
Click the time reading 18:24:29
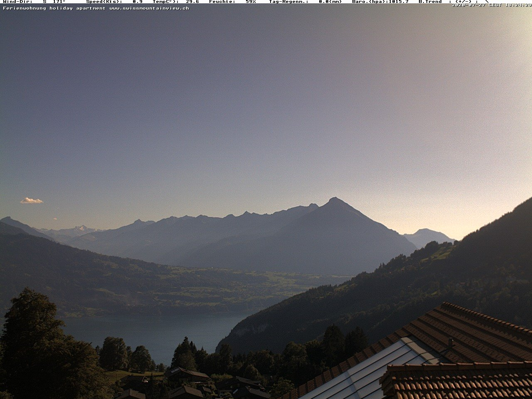[518, 5]
